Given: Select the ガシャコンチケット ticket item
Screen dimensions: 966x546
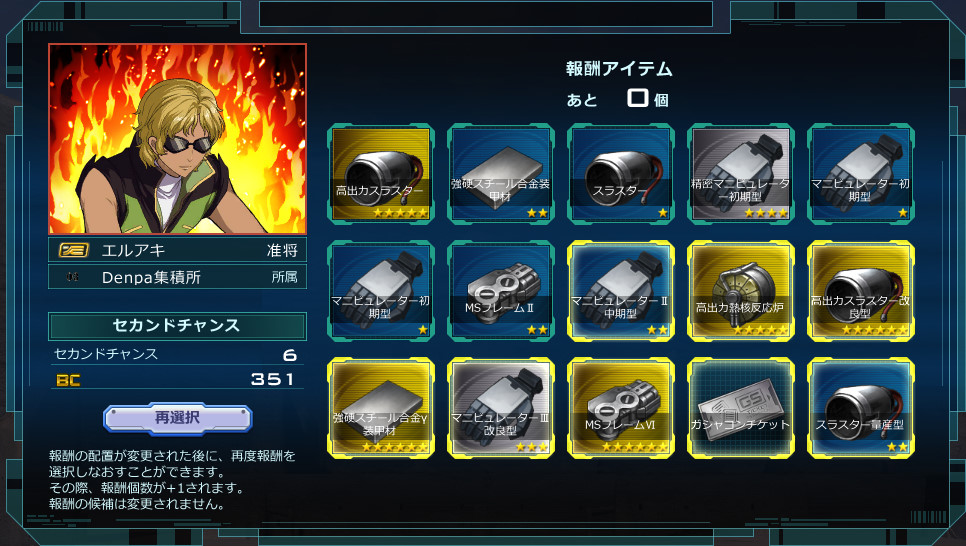Looking at the screenshot, I should pyautogui.click(x=741, y=408).
